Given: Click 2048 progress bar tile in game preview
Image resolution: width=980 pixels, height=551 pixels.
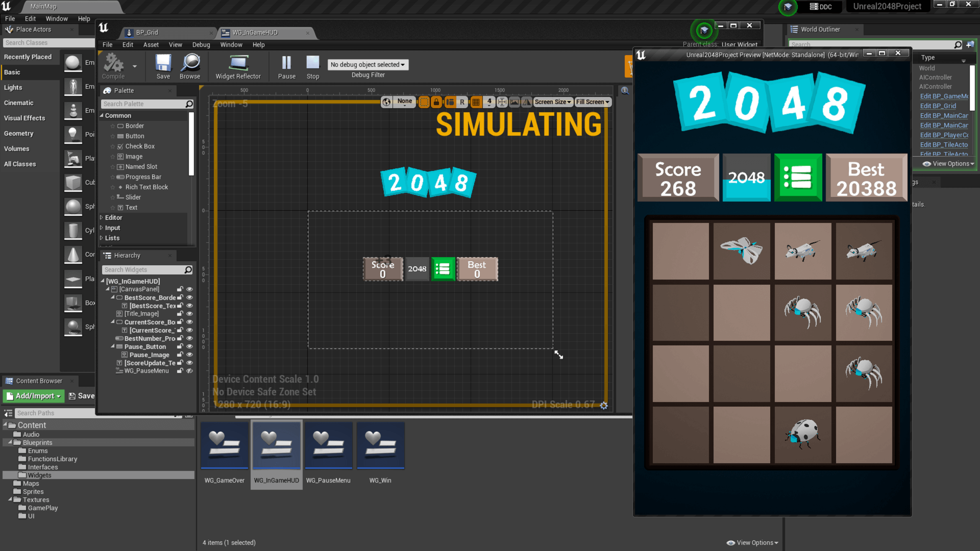Looking at the screenshot, I should pyautogui.click(x=747, y=178).
